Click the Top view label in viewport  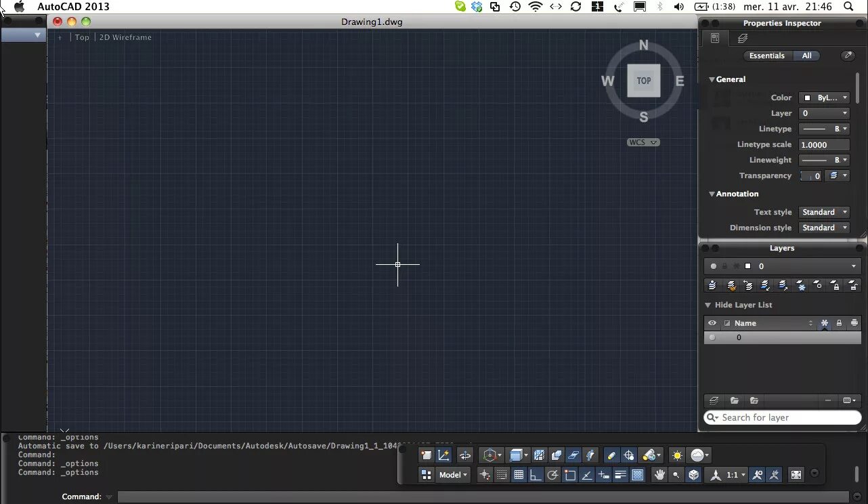82,37
